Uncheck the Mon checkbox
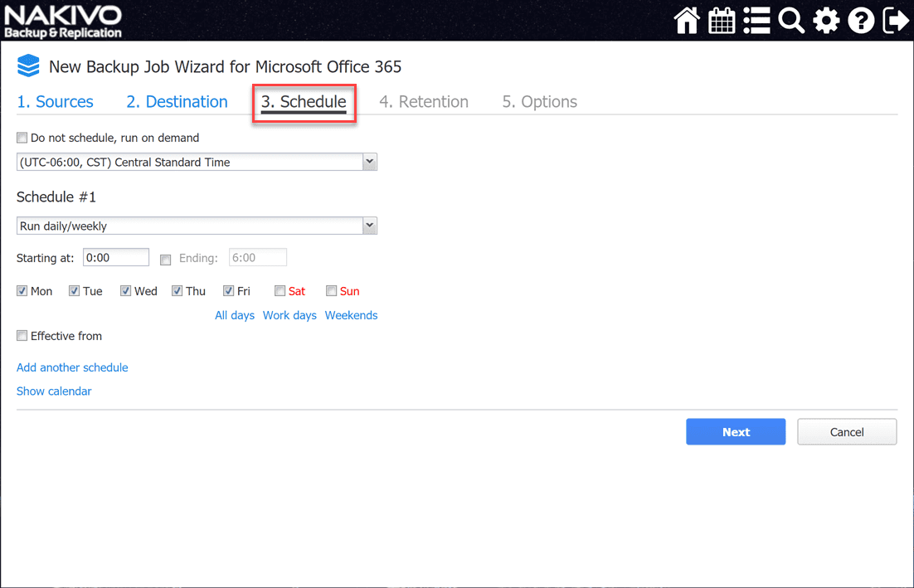The width and height of the screenshot is (914, 588). click(22, 291)
